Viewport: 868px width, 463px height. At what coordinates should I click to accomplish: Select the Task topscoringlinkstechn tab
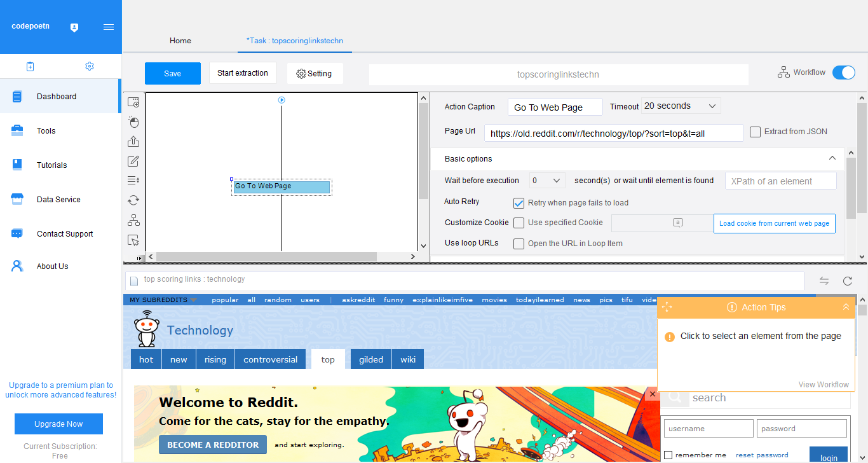[295, 41]
